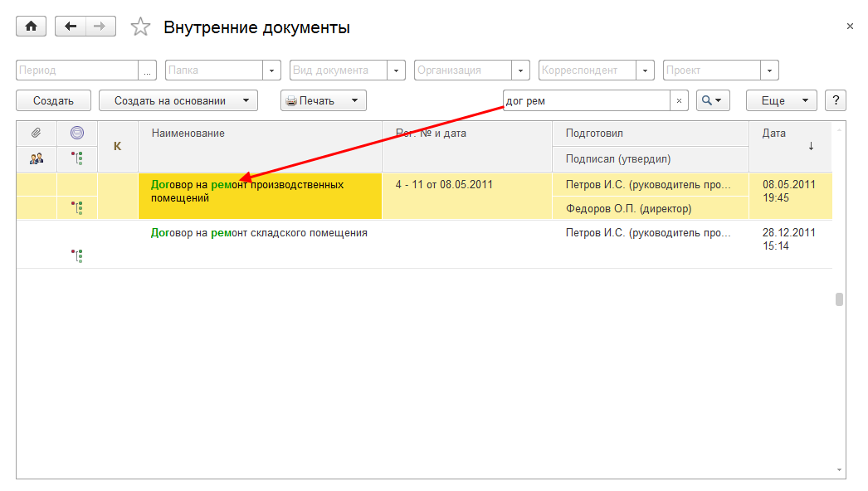The height and width of the screenshot is (491, 868).
Task: Click the Home icon button
Action: (32, 27)
